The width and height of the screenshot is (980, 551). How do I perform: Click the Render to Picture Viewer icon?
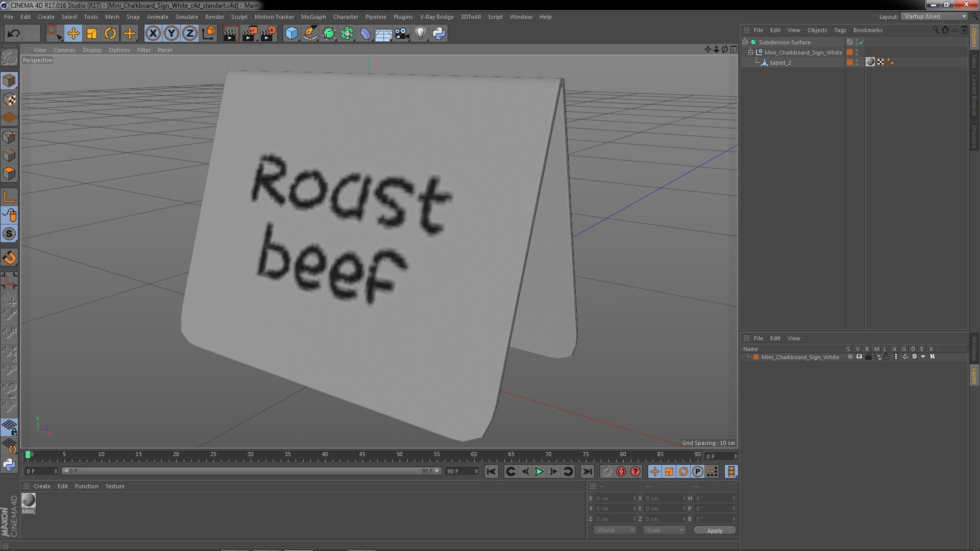pyautogui.click(x=250, y=34)
